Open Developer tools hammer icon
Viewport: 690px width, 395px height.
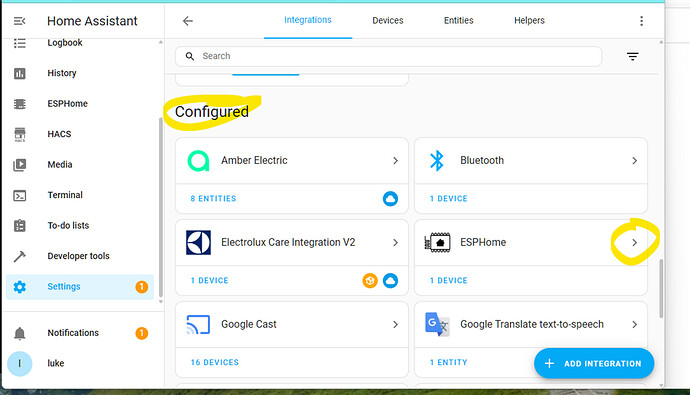pyautogui.click(x=19, y=256)
